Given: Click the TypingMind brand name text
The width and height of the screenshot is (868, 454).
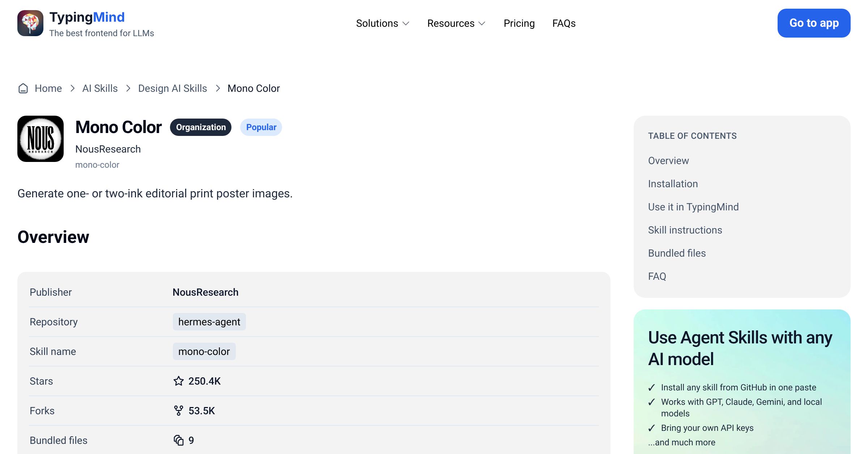Looking at the screenshot, I should (x=87, y=17).
